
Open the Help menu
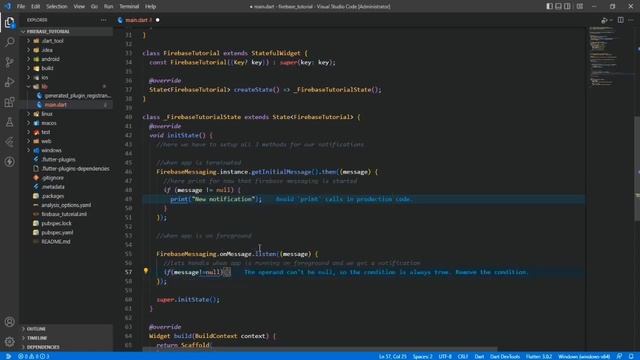(151, 7)
